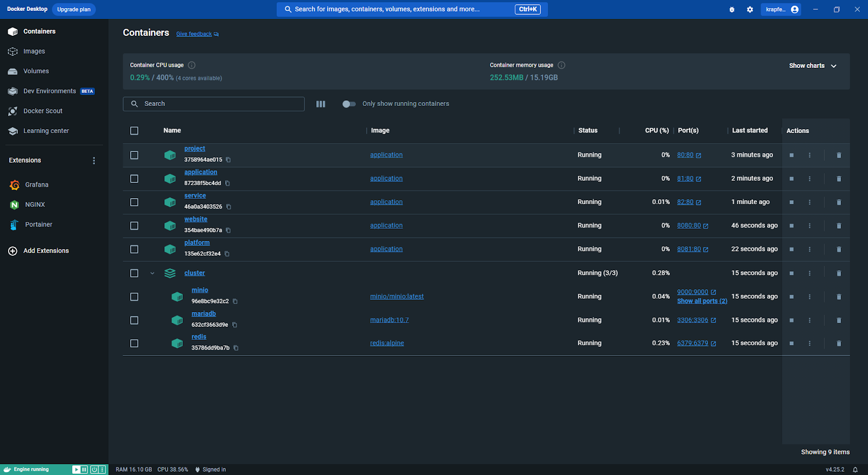The width and height of the screenshot is (868, 475).
Task: Open more actions for the platform container
Action: point(809,249)
